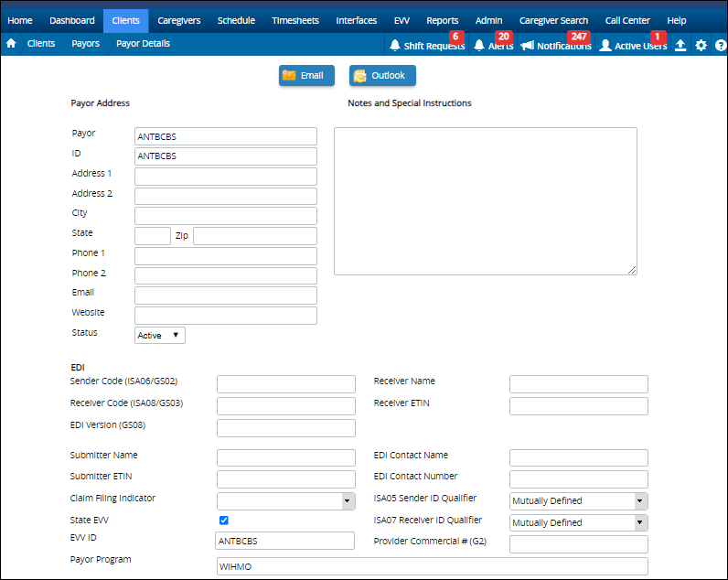Click the home icon in breadcrumb bar
The image size is (728, 580).
pyautogui.click(x=11, y=44)
